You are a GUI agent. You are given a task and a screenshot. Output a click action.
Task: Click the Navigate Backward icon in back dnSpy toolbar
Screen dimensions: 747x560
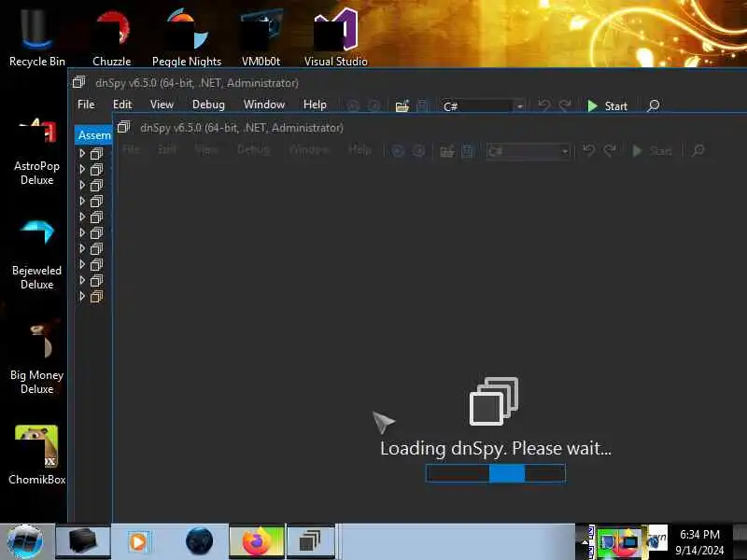point(353,105)
